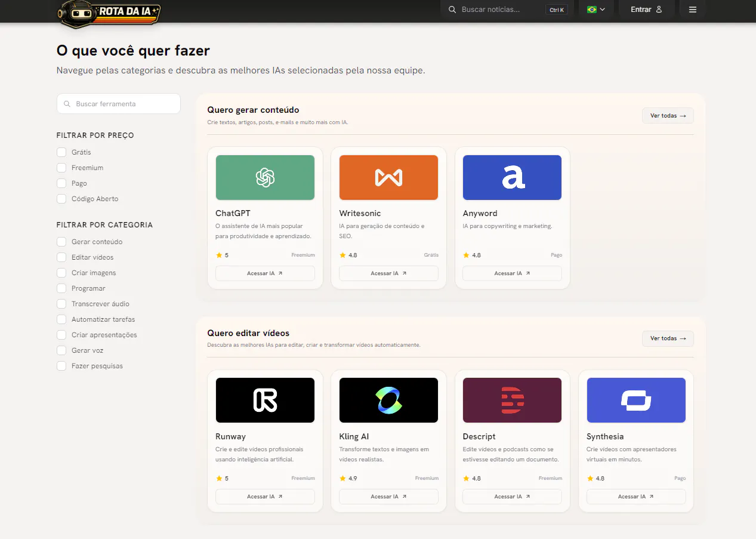Screen dimensions: 756x539
Task: Check the Fazer pesquisas filter
Action: pos(61,366)
